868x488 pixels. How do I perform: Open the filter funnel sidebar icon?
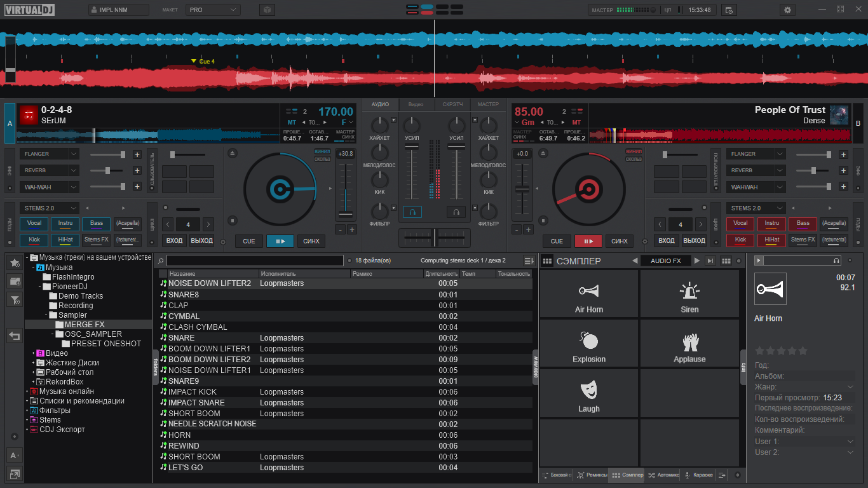click(x=15, y=299)
